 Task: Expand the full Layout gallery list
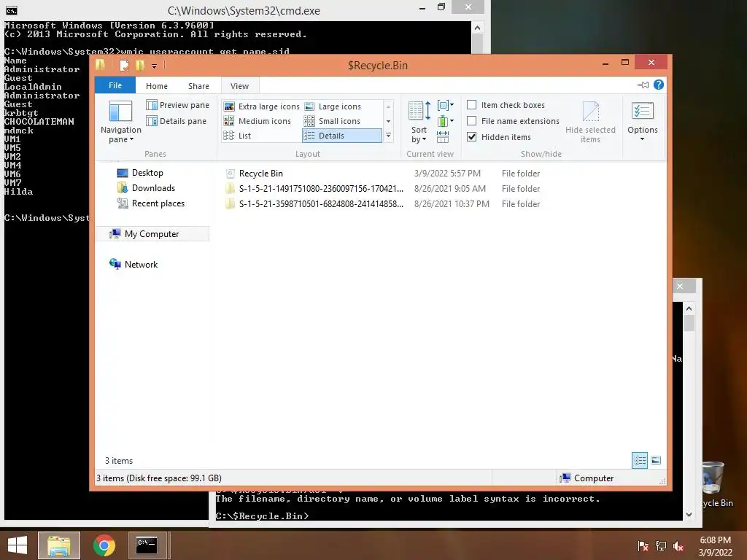click(388, 136)
